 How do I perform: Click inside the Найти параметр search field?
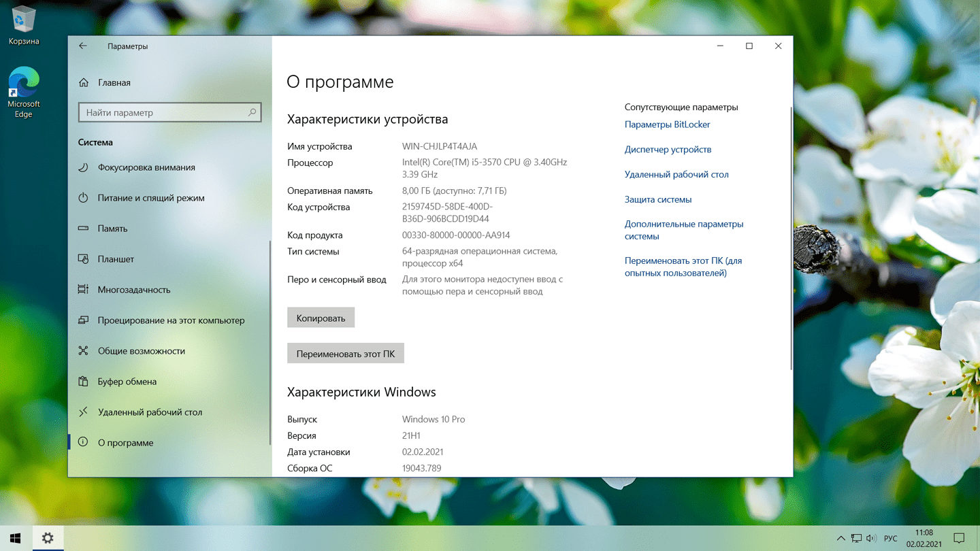point(163,112)
